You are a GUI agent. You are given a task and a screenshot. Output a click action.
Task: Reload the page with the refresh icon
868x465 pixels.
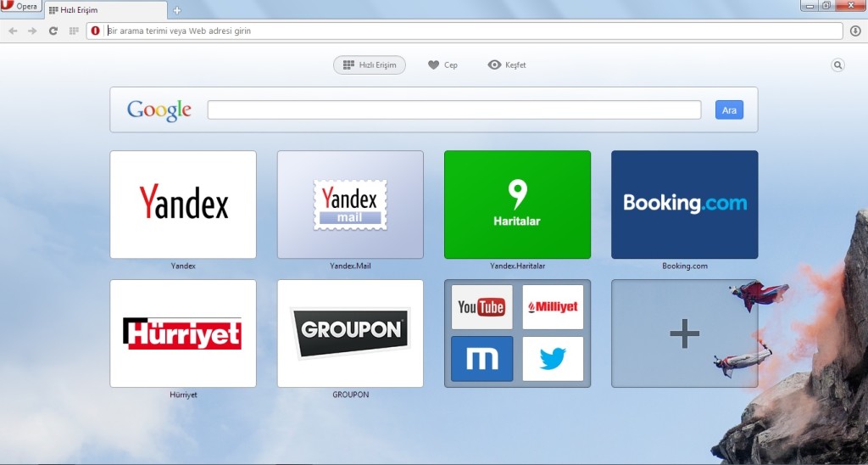click(x=53, y=31)
